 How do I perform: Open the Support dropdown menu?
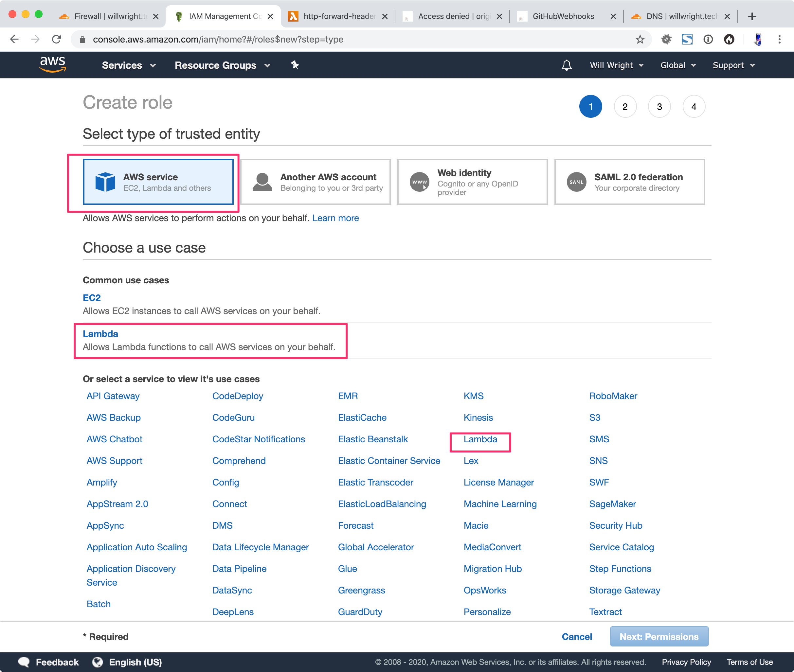point(734,65)
